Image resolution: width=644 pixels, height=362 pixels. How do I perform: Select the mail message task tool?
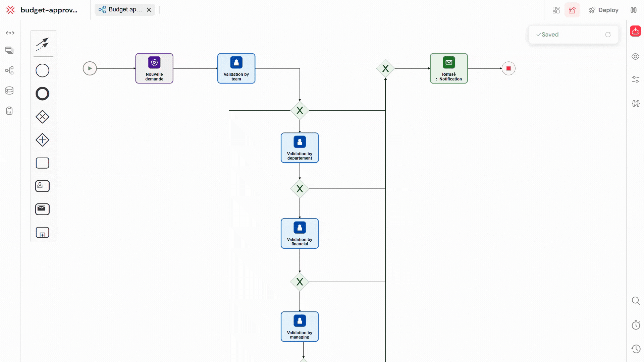coord(42,209)
